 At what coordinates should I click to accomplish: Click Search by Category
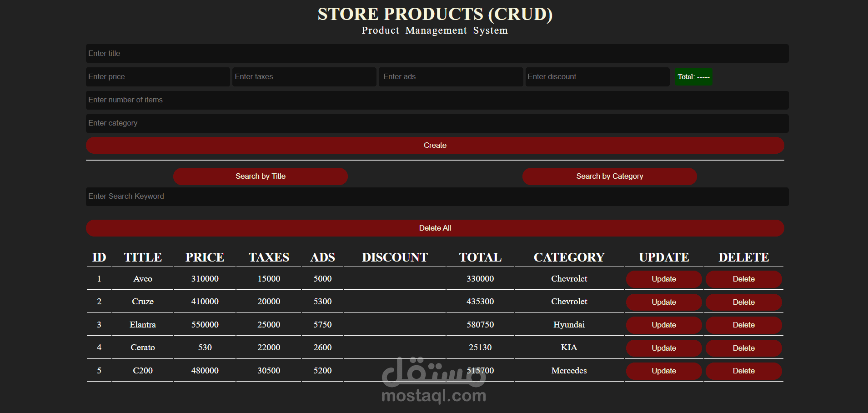tap(609, 176)
